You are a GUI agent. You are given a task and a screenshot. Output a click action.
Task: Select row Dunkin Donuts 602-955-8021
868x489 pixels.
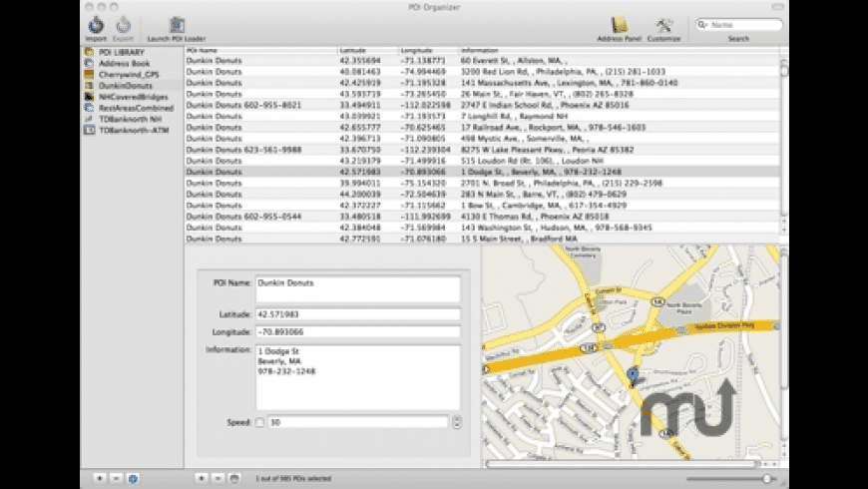pos(482,105)
